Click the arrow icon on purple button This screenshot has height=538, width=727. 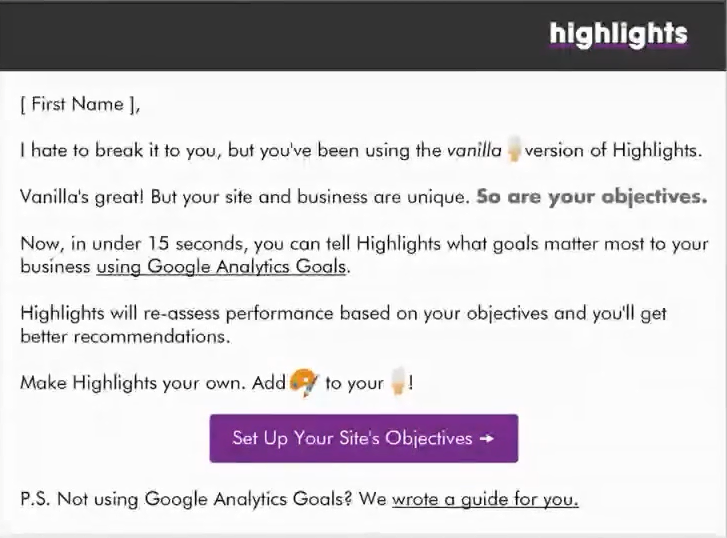(487, 438)
